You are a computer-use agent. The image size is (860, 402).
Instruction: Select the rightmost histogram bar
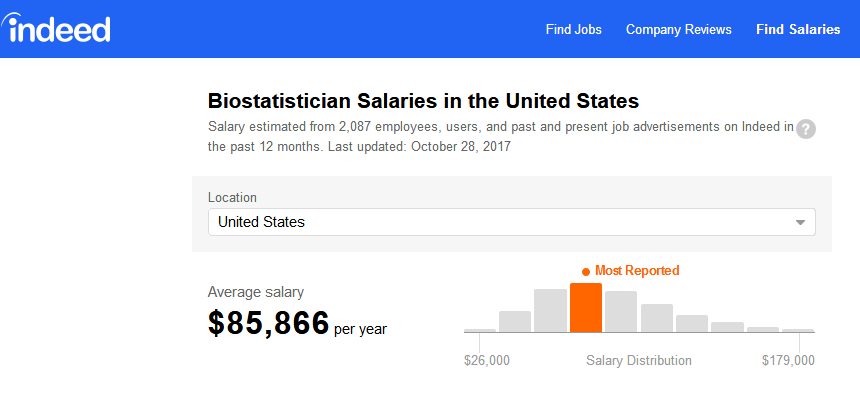tap(798, 330)
